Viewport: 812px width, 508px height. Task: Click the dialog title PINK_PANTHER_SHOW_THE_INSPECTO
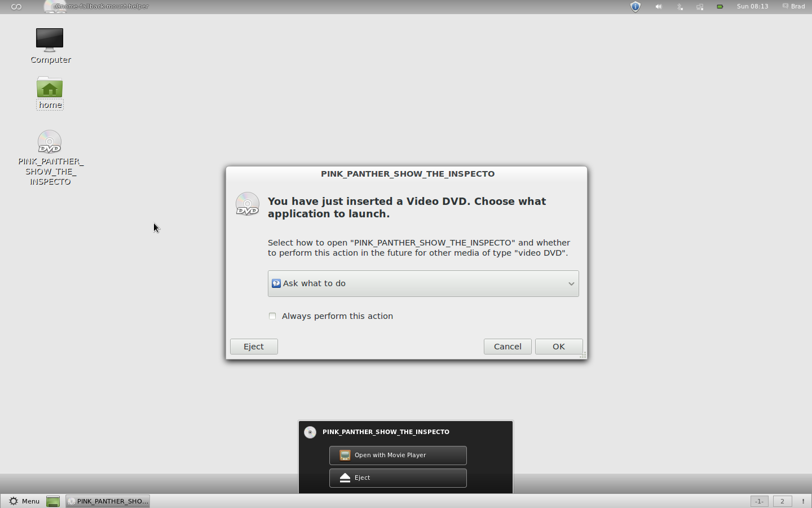click(x=408, y=174)
